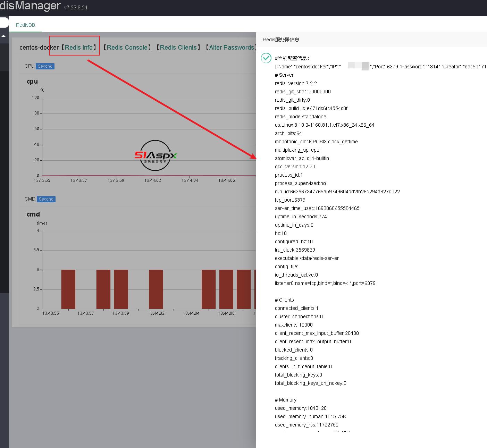Select the multiplexing_api:epoll line
This screenshot has width=487, height=448.
coord(298,150)
